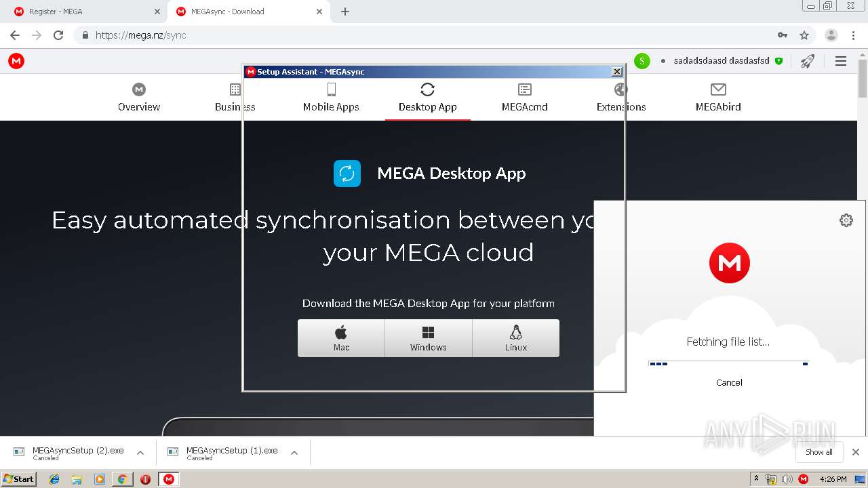Image resolution: width=868 pixels, height=488 pixels.
Task: Download the Windows version
Action: pyautogui.click(x=429, y=338)
